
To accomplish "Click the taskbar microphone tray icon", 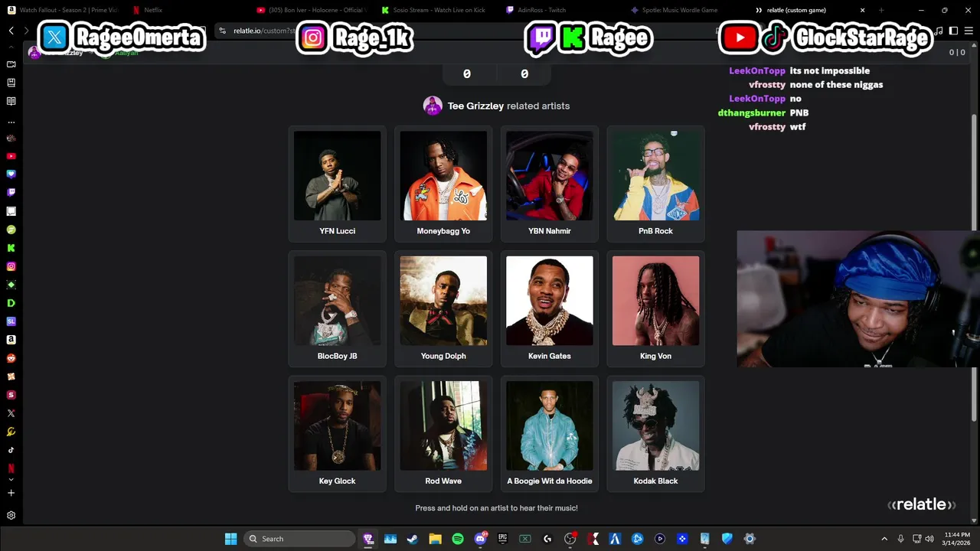I will coord(901,539).
